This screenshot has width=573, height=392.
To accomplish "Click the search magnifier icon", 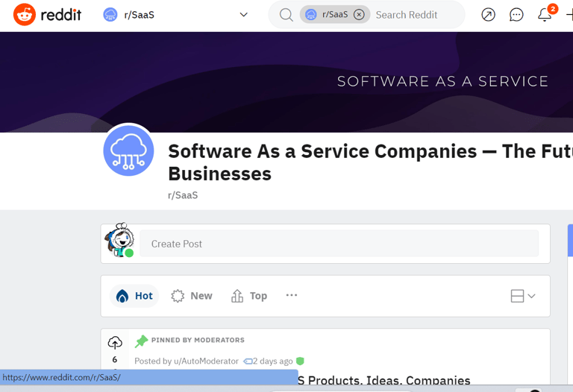I will coord(286,15).
